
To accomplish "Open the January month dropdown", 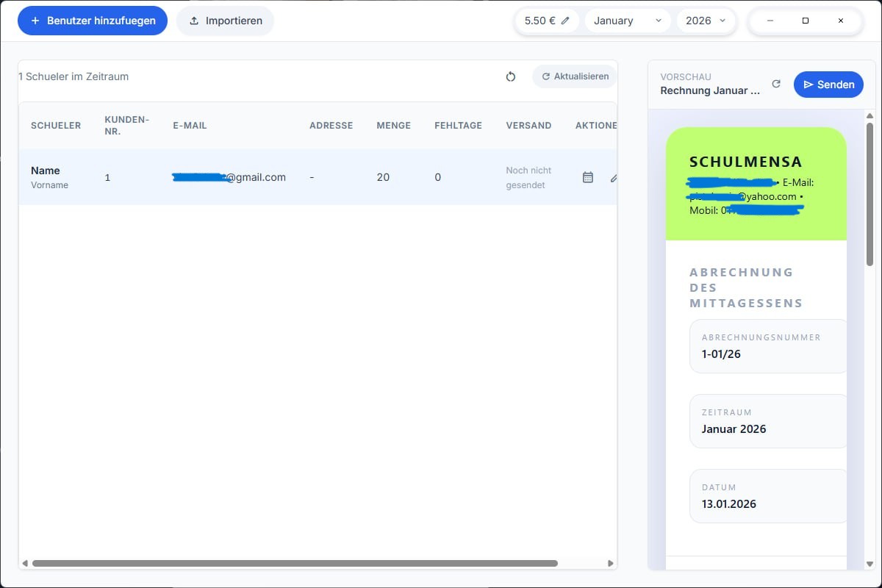I will coord(628,21).
